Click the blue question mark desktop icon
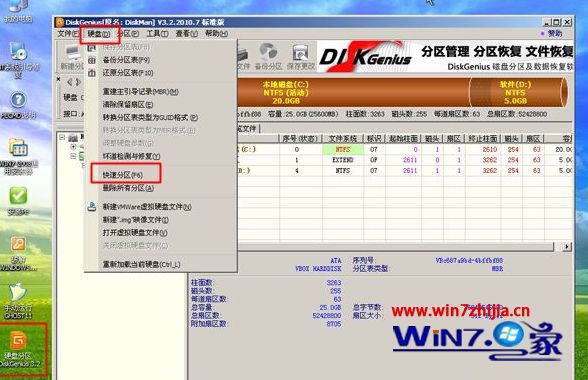Screen dimensions: 588x380 (x=18, y=104)
